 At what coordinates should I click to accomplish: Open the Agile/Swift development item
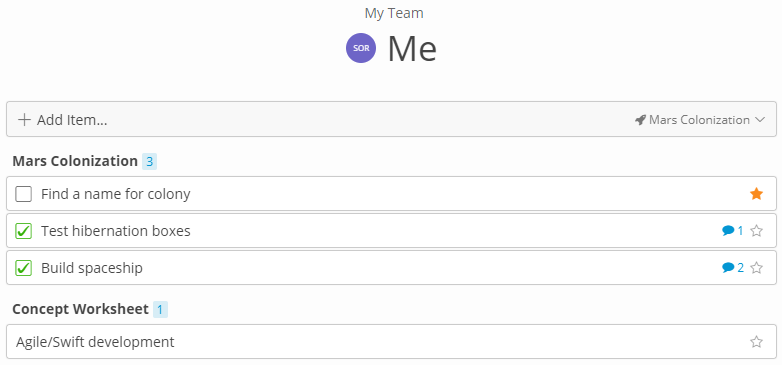[x=391, y=342]
